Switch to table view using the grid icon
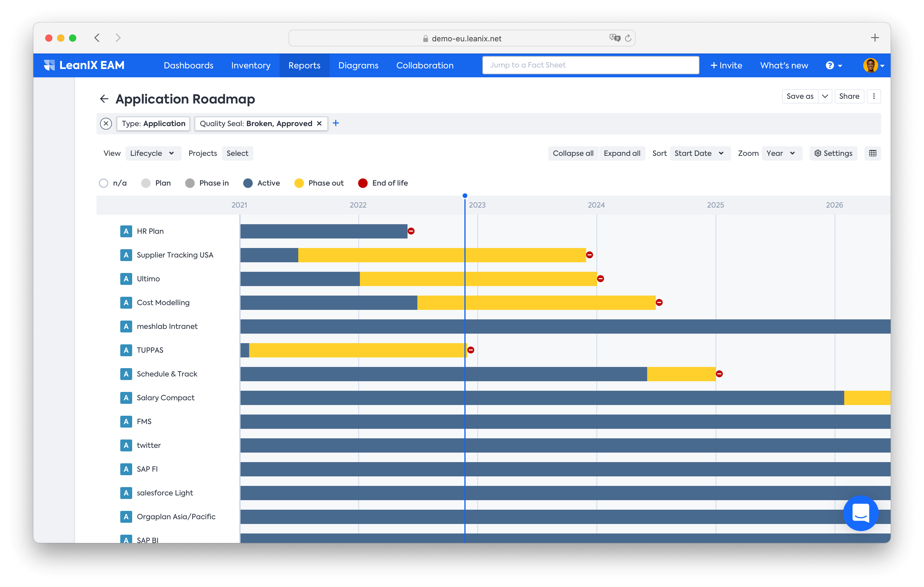 (x=873, y=153)
